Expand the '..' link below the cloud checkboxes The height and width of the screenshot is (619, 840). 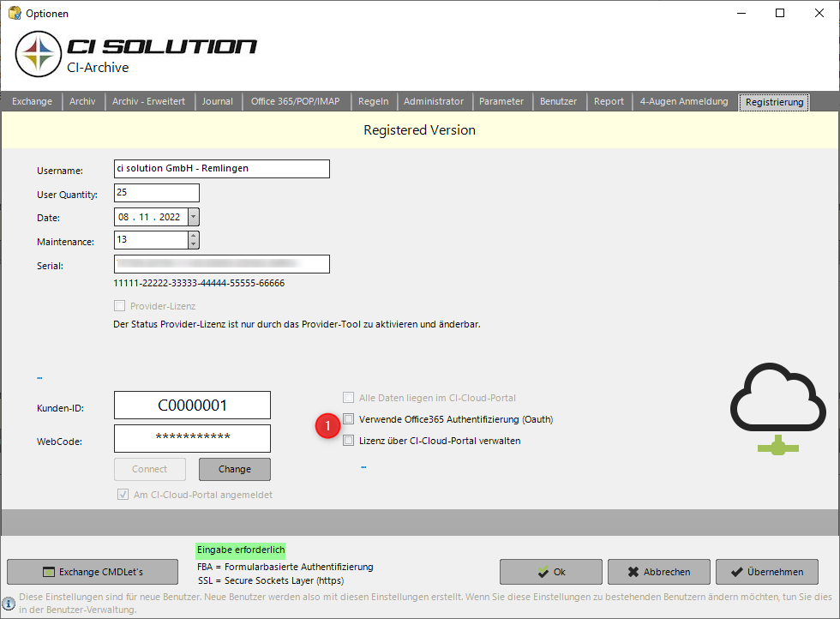(363, 466)
